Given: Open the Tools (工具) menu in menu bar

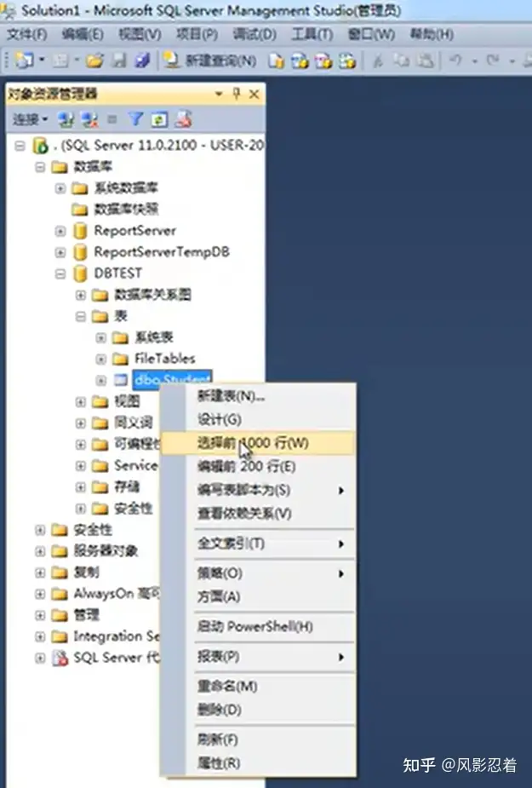Looking at the screenshot, I should (312, 34).
